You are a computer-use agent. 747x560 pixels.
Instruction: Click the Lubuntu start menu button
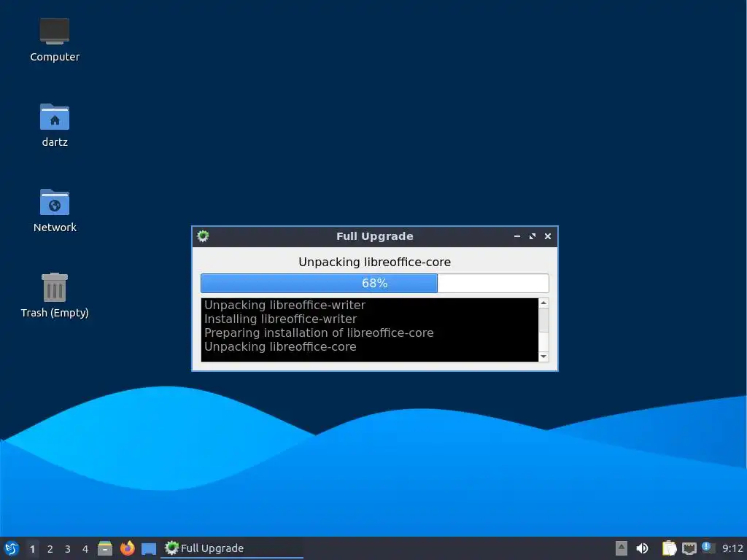coord(12,548)
